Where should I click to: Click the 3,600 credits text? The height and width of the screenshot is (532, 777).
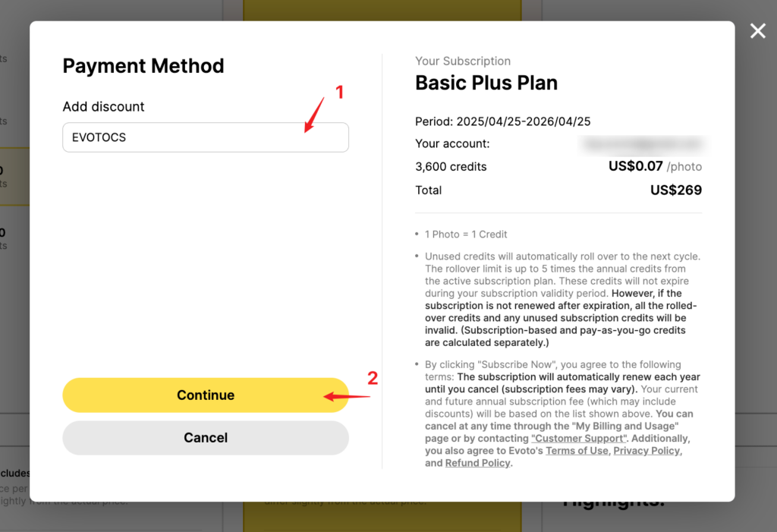pyautogui.click(x=451, y=167)
